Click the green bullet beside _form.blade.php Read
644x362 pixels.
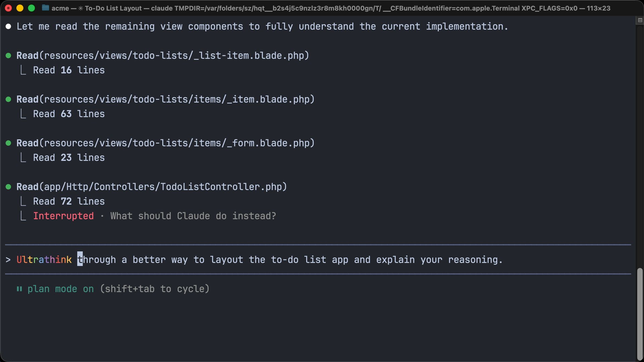pyautogui.click(x=8, y=143)
